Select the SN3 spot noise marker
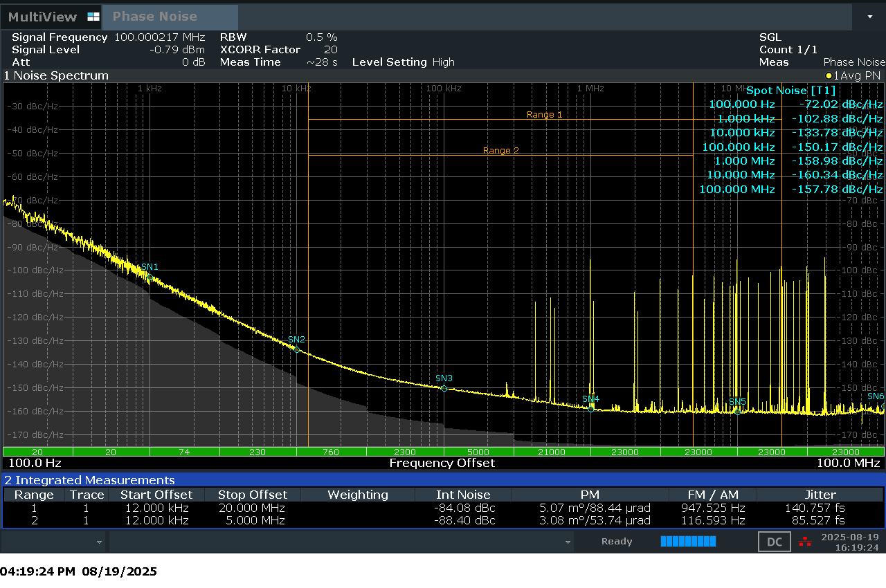The image size is (886, 588). pyautogui.click(x=443, y=387)
